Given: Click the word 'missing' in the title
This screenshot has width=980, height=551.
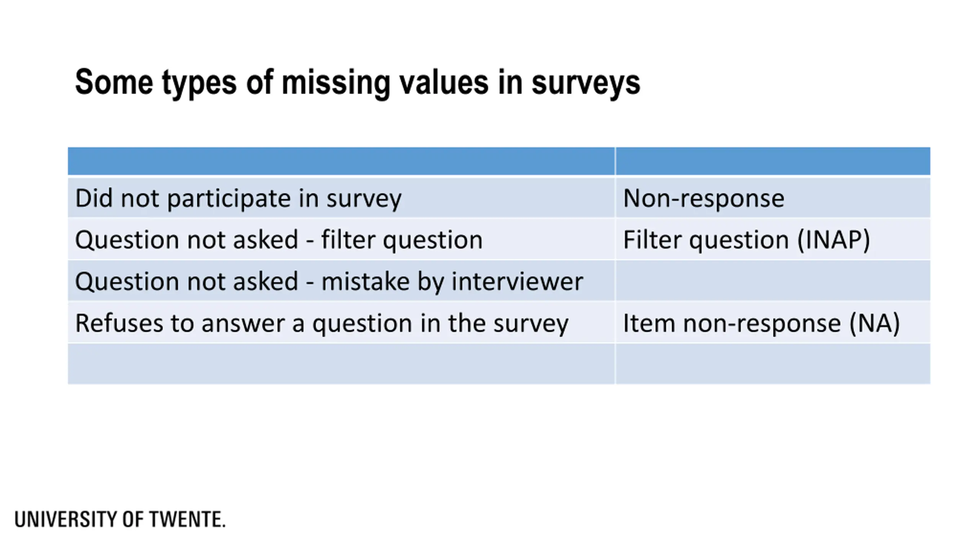Looking at the screenshot, I should click(335, 83).
